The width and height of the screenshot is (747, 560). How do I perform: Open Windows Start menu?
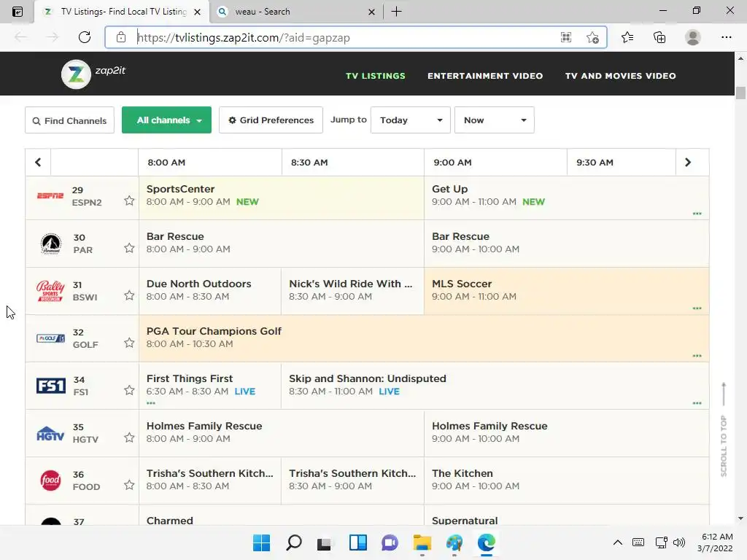pos(261,542)
